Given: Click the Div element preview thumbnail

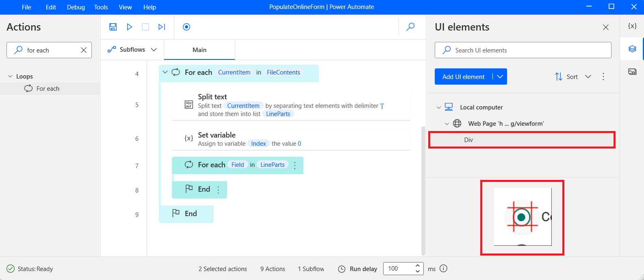Looking at the screenshot, I should [x=523, y=217].
